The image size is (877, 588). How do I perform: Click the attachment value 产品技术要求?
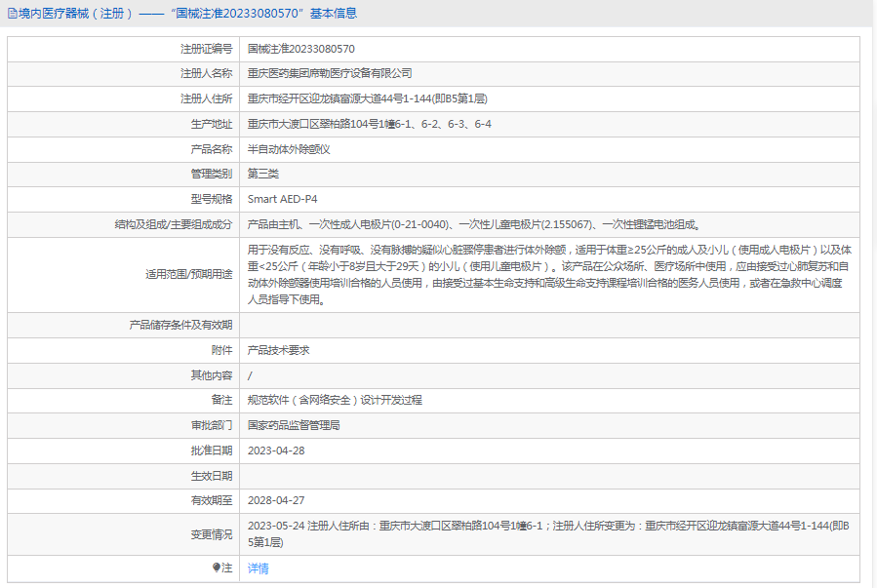tap(279, 350)
